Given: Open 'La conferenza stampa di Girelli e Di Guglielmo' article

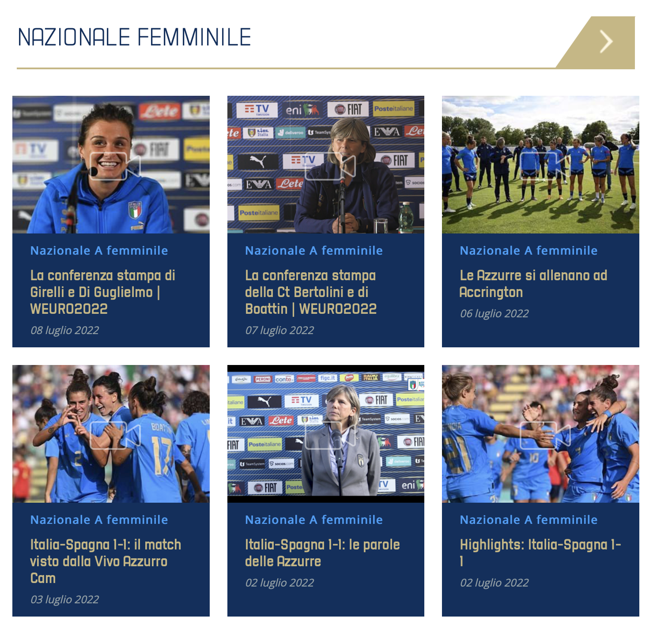Looking at the screenshot, I should click(103, 292).
